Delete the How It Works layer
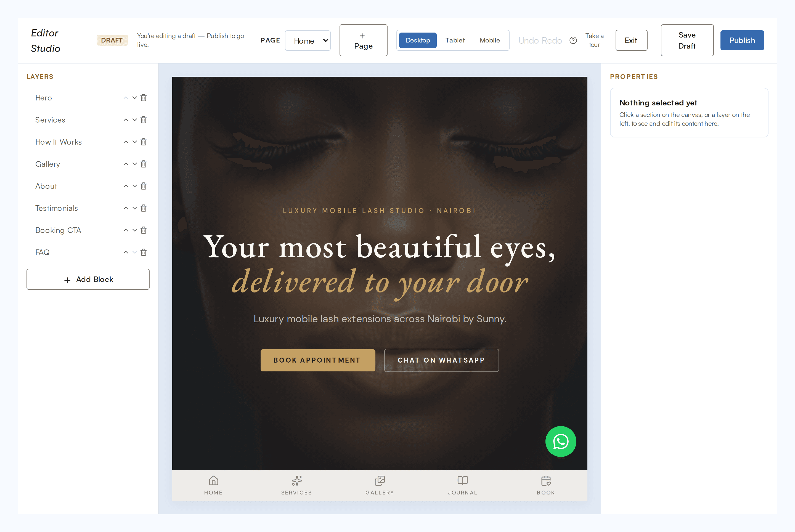The height and width of the screenshot is (532, 795). click(x=144, y=142)
